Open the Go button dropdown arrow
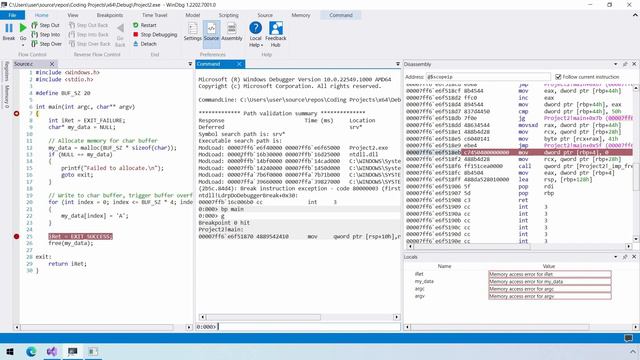 23,44
